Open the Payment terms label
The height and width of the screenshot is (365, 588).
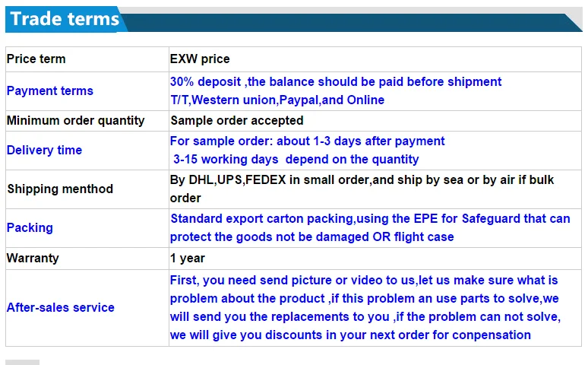50,90
